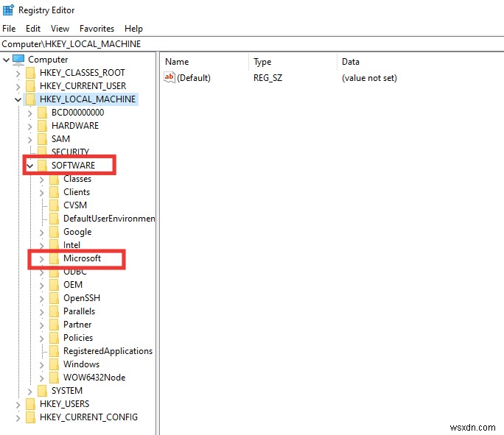Click the OpenSSH folder icon
The image size is (504, 435).
55,298
